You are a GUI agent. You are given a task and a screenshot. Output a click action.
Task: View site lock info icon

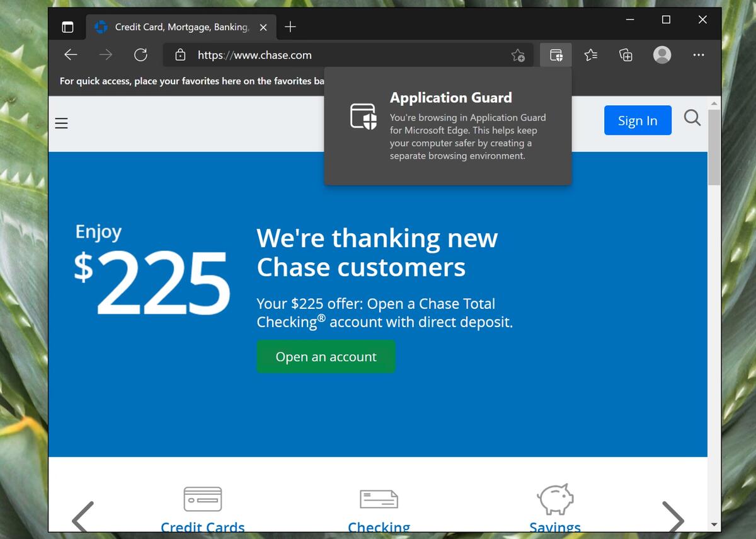point(180,55)
